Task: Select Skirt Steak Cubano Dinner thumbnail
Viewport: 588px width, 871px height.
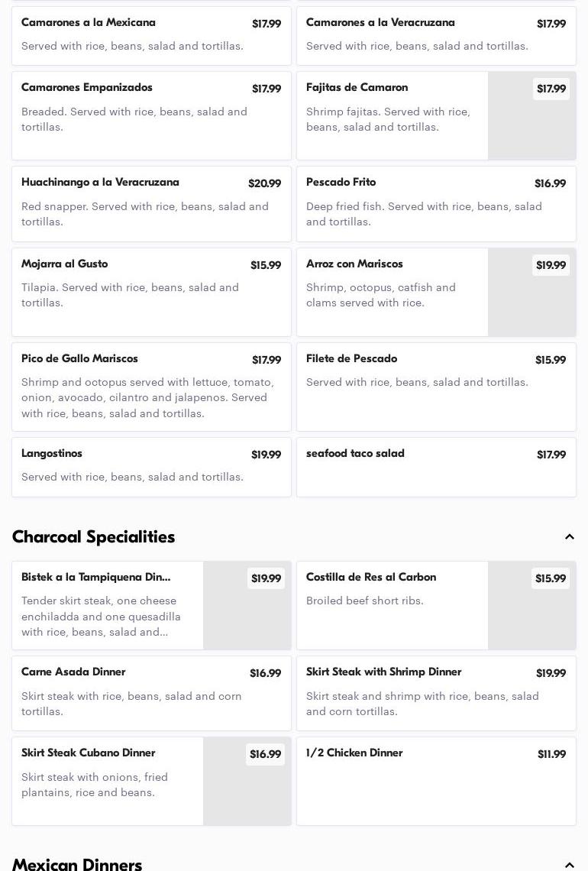Action: pyautogui.click(x=247, y=782)
